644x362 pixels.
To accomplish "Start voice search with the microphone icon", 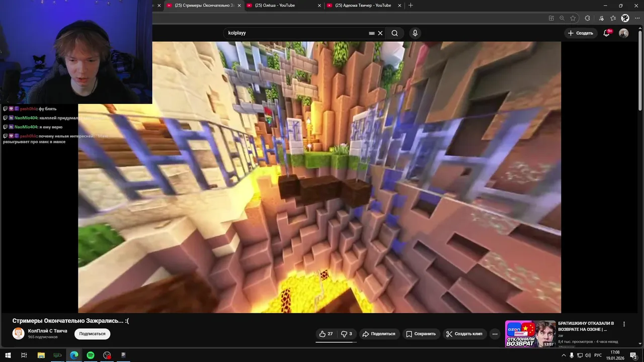I will tap(415, 33).
